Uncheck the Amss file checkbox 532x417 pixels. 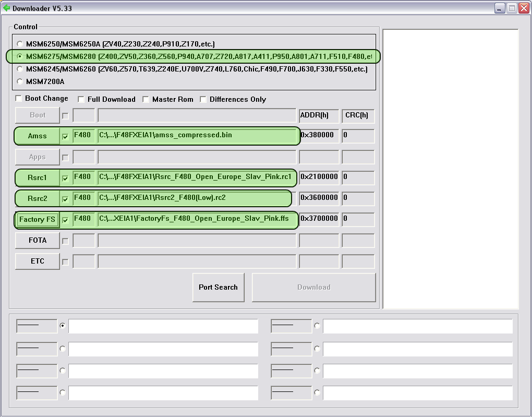(x=65, y=136)
